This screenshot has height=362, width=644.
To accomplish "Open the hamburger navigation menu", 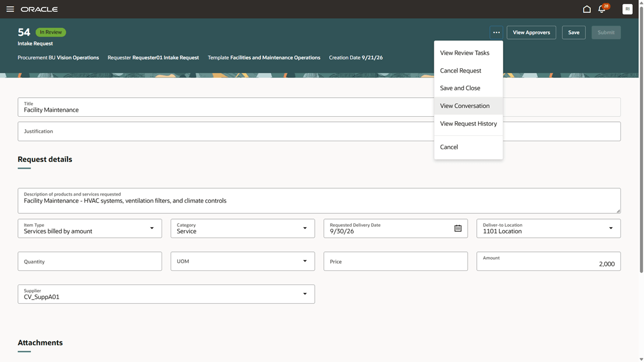I will pos(10,9).
